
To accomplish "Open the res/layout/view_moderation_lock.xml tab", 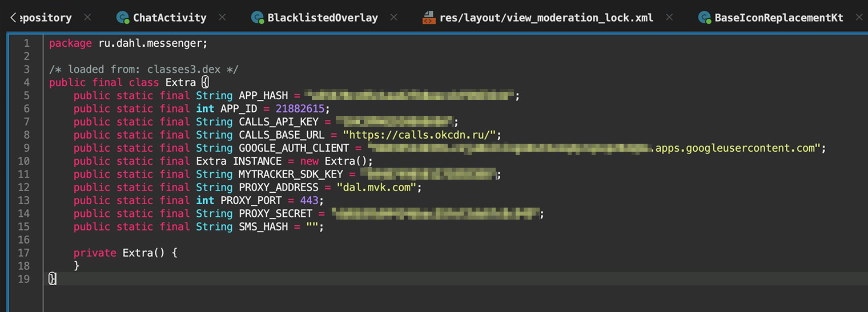I will pos(546,18).
